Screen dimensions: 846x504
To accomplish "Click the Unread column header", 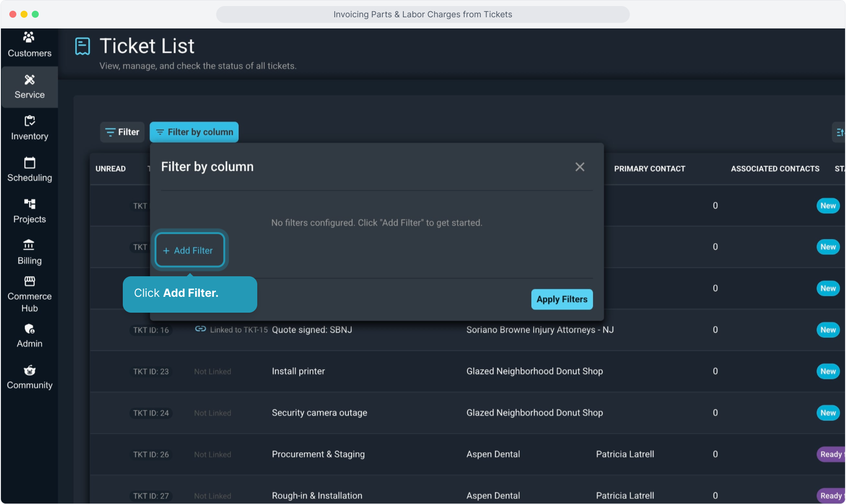I will pyautogui.click(x=111, y=169).
